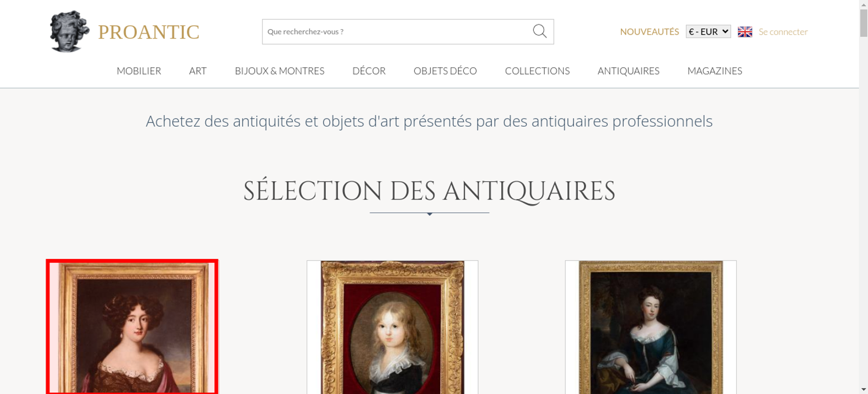Open the EUR currency dropdown
868x394 pixels.
708,32
